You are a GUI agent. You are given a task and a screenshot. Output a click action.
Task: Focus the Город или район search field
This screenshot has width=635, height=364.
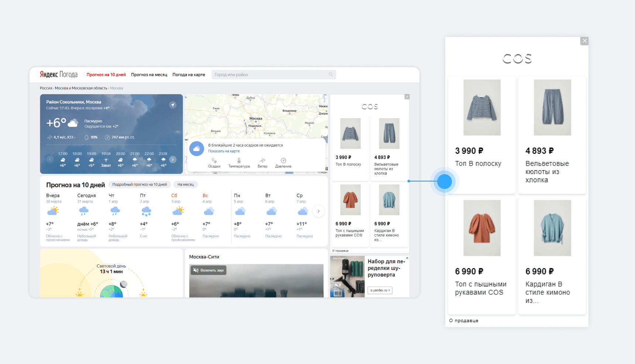click(x=270, y=75)
